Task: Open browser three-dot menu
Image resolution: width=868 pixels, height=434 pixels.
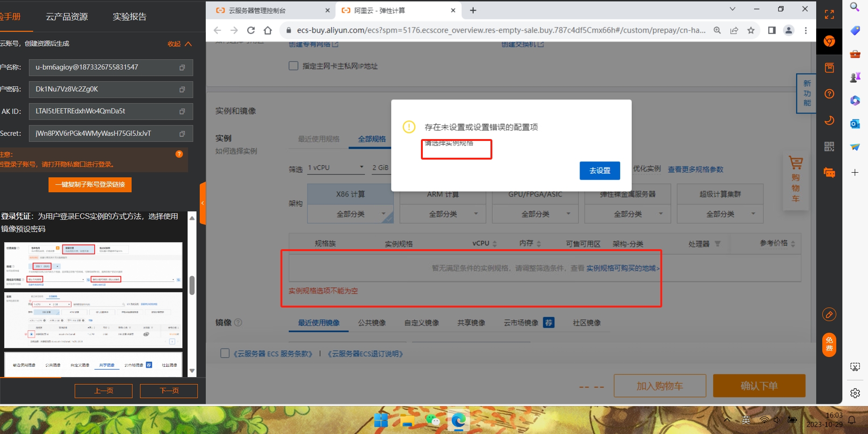Action: point(806,30)
